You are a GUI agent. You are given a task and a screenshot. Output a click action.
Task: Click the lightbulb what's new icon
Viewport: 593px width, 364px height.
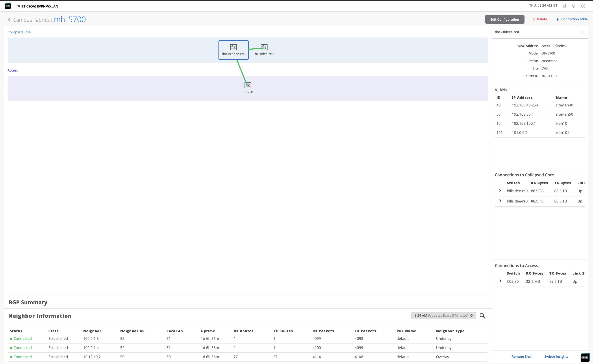(574, 6)
